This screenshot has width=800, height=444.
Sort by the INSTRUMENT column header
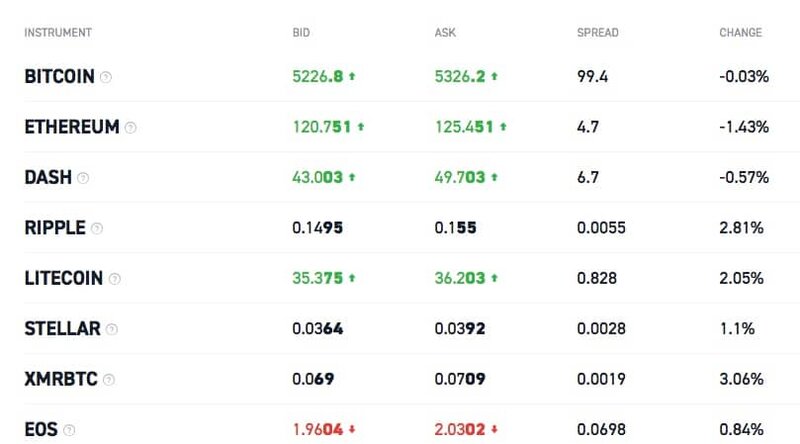(x=58, y=33)
